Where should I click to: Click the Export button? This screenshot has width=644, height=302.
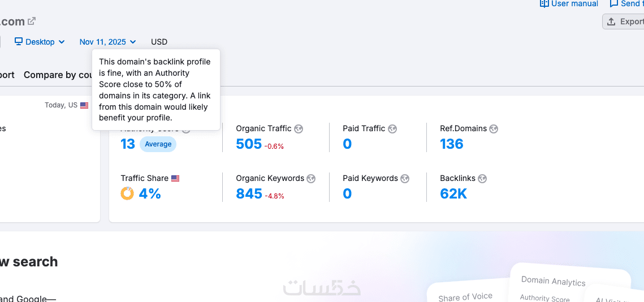tap(624, 21)
